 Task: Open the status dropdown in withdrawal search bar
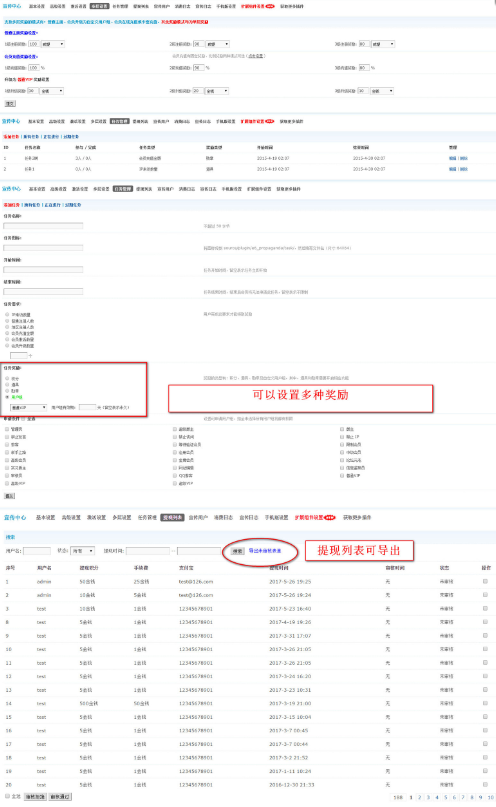coord(82,551)
